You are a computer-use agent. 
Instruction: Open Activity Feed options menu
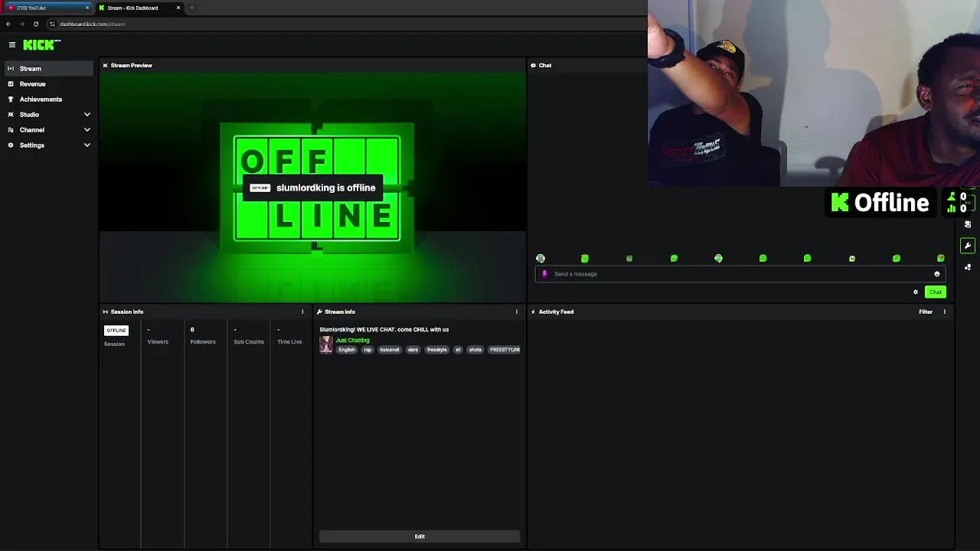coord(944,311)
